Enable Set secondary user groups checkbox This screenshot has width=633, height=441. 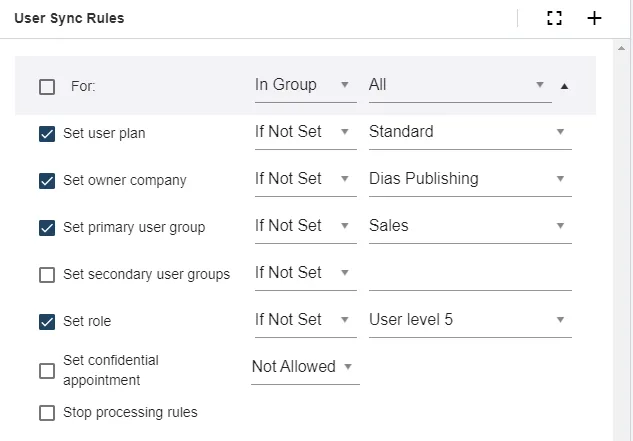coord(47,275)
